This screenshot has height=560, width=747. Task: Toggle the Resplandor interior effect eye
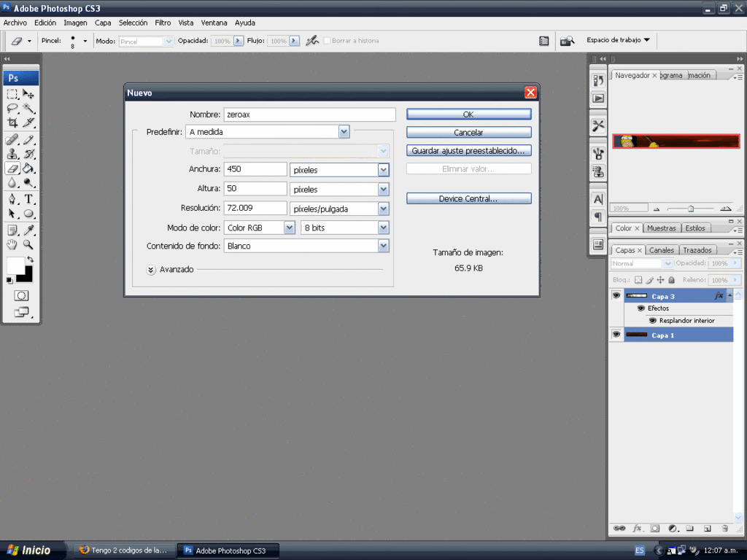pyautogui.click(x=652, y=321)
